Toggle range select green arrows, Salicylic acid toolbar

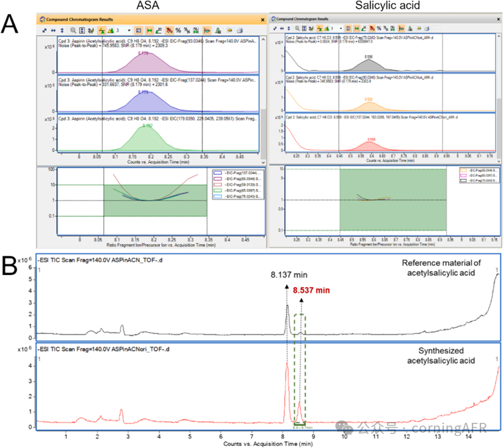(357, 28)
